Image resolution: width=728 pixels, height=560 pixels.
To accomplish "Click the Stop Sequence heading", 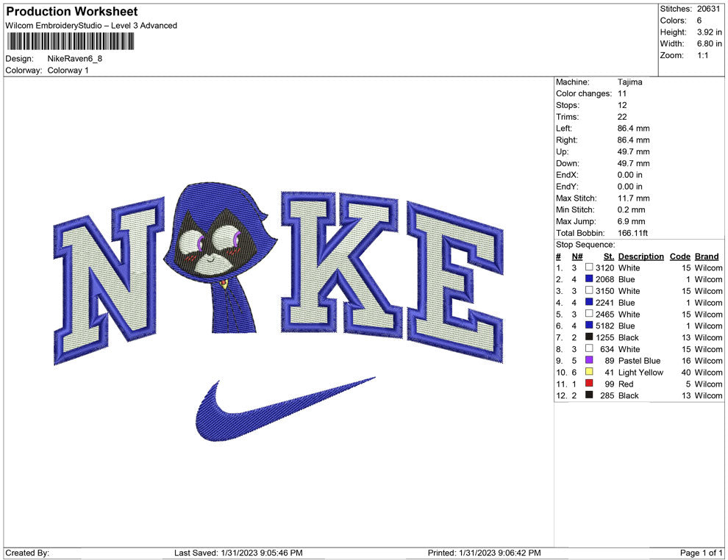I will 585,244.
